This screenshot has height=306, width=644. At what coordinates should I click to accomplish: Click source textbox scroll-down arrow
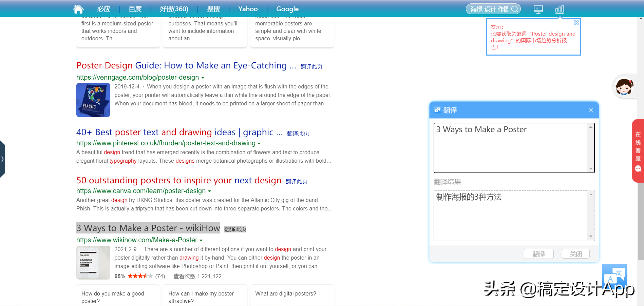pyautogui.click(x=591, y=169)
